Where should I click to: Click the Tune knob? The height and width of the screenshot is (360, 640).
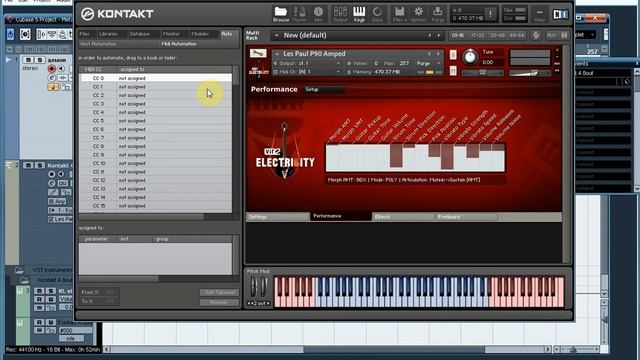pyautogui.click(x=470, y=57)
